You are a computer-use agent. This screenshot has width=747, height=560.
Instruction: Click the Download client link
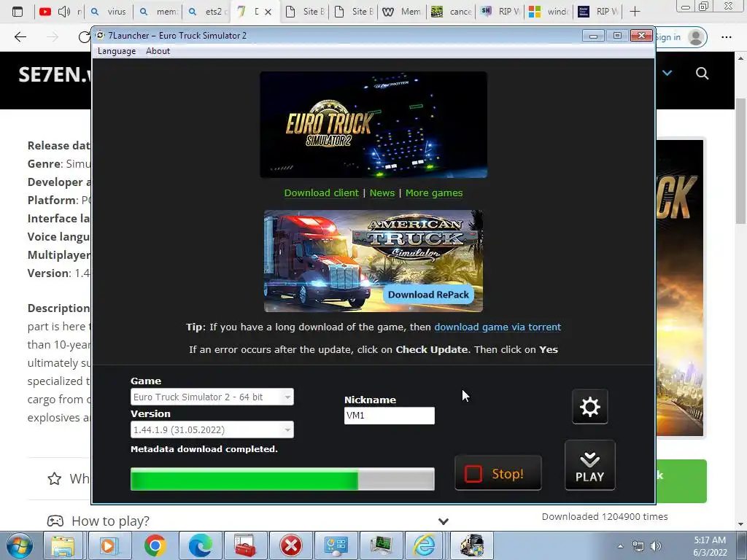click(322, 192)
